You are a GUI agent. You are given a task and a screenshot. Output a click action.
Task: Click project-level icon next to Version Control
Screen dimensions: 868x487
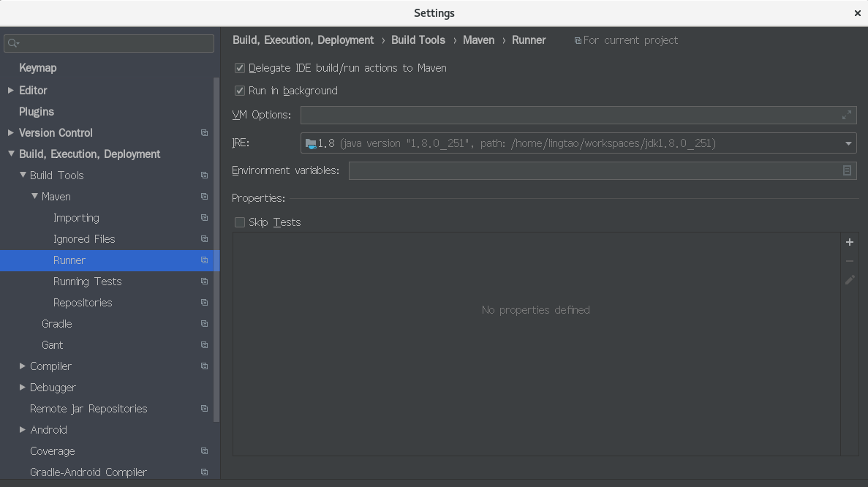coord(204,133)
